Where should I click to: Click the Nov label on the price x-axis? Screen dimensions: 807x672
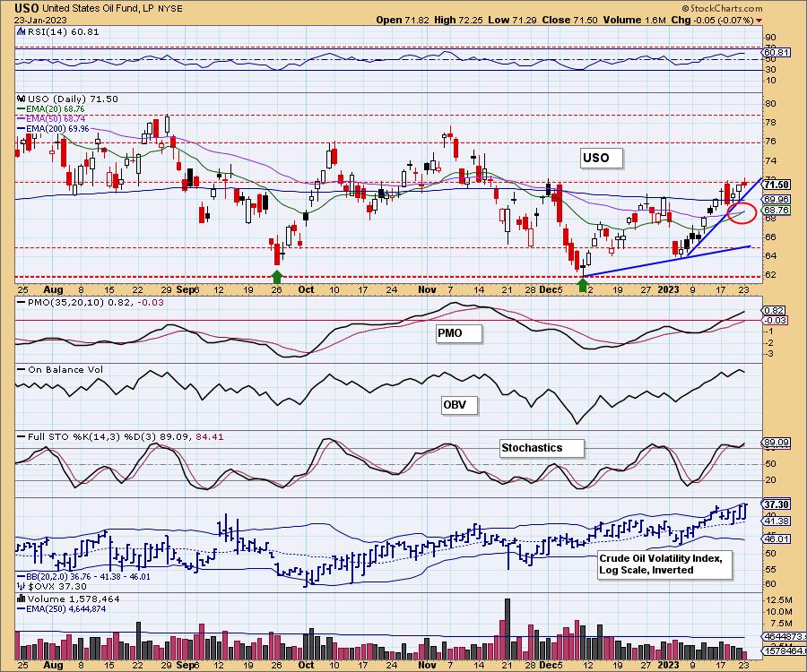click(427, 289)
